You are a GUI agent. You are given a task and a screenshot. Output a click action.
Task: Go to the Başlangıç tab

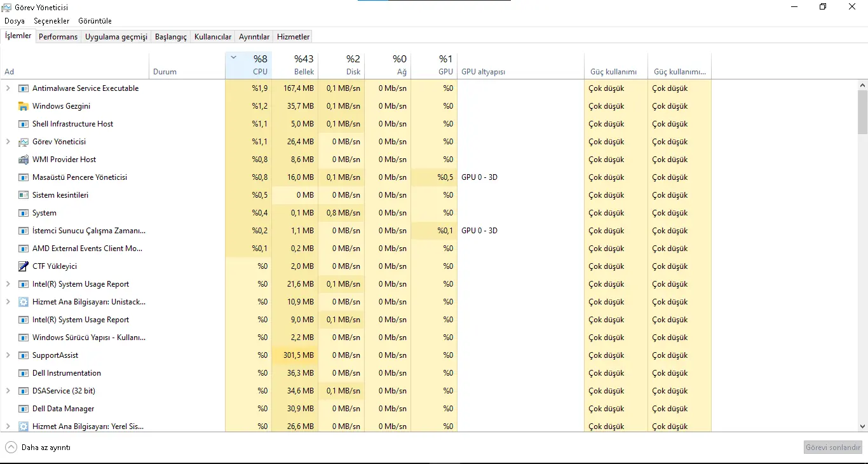coord(171,37)
